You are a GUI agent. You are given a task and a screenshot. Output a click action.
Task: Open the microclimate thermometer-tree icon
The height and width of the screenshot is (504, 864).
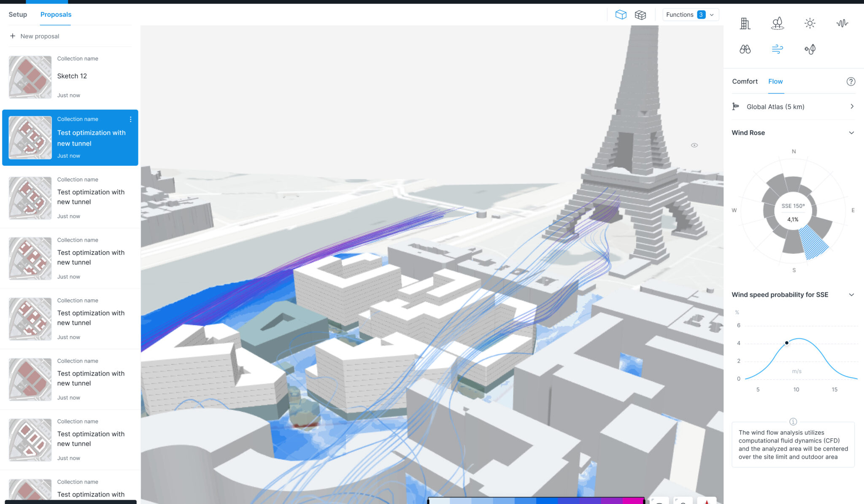click(810, 49)
